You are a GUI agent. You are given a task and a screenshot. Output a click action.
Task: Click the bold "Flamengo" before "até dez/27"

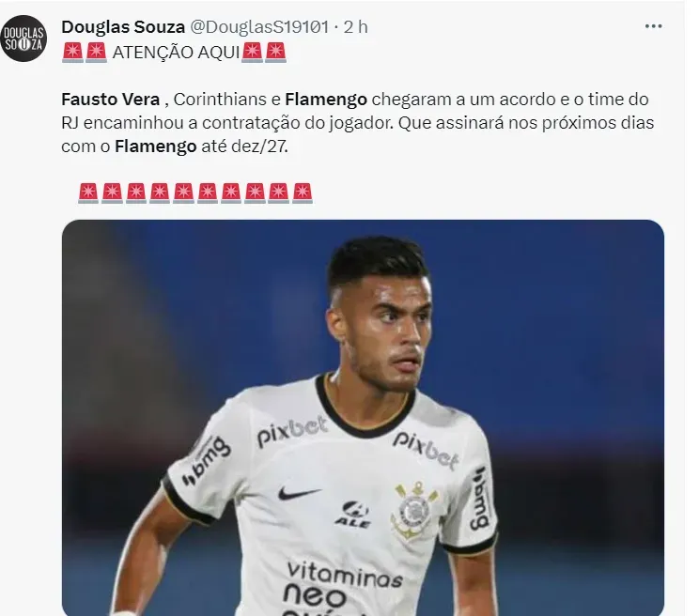tap(156, 146)
